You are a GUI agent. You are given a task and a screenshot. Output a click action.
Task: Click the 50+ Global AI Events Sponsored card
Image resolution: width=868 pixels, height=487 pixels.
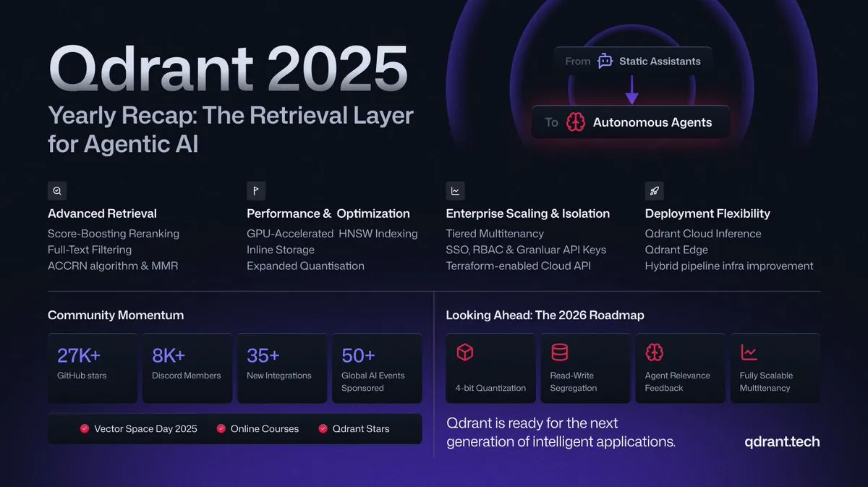click(x=377, y=368)
